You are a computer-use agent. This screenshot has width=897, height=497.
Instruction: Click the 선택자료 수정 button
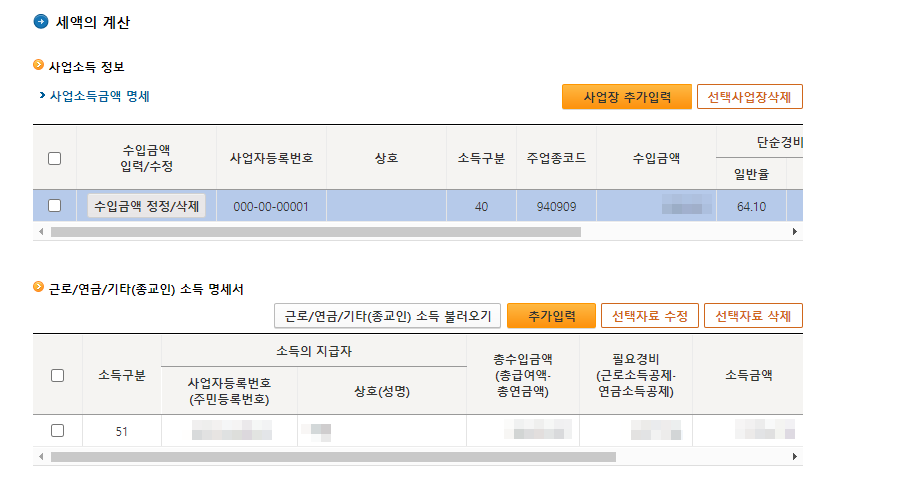coord(650,316)
